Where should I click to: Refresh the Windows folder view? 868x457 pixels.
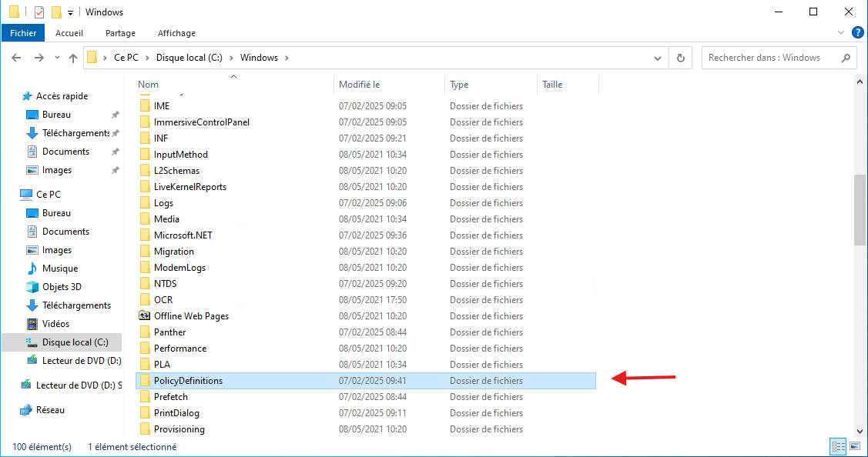(681, 58)
